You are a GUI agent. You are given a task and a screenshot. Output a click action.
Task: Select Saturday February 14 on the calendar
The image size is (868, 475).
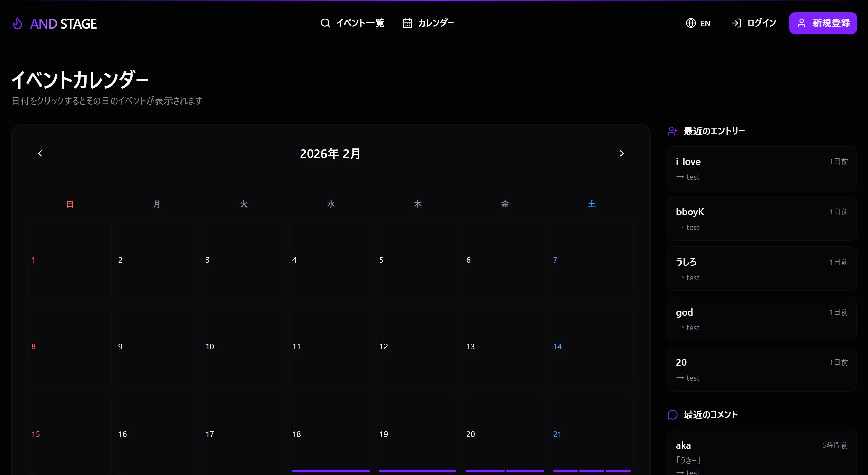[592, 346]
